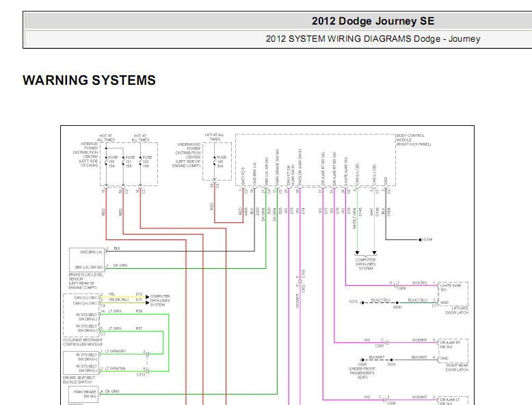Click 'BRK LVL SW SIG' inside the sensor box
Viewport: 532px width, 405px height.
tap(89, 267)
